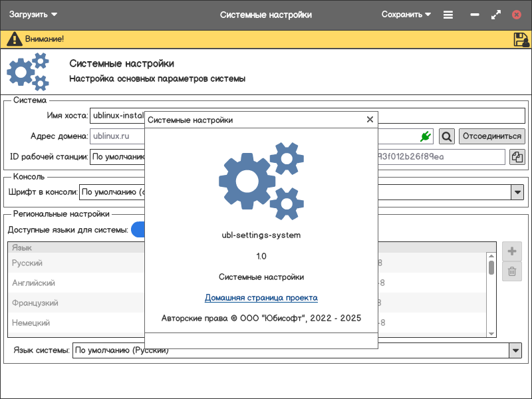The height and width of the screenshot is (399, 532).
Task: Click the search magnifier icon next to domain
Action: coord(447,136)
